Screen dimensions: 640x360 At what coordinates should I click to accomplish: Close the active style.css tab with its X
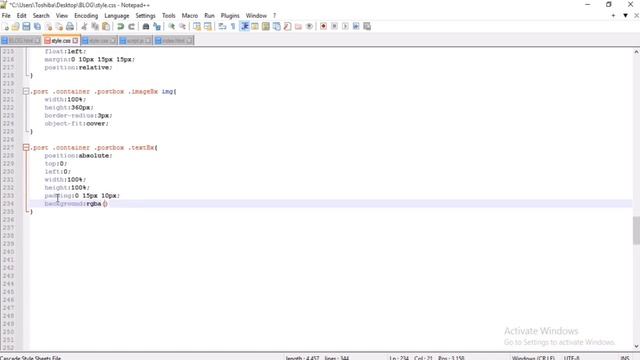[x=75, y=40]
